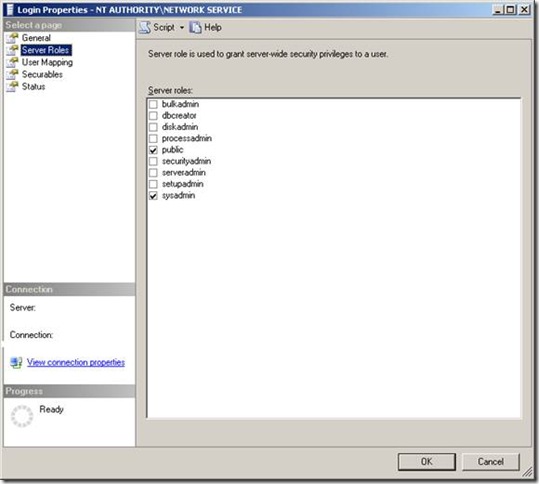
Task: Select the Server Roles page
Action: (x=46, y=50)
